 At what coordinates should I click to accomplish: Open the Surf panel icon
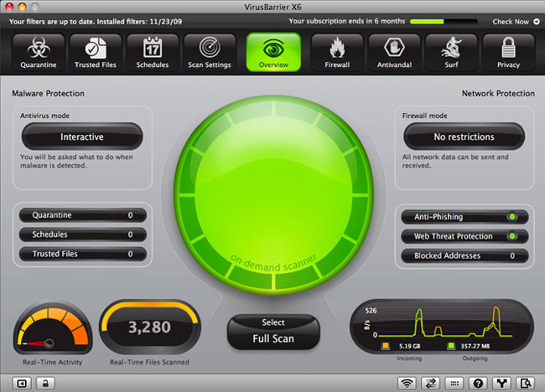tap(453, 52)
